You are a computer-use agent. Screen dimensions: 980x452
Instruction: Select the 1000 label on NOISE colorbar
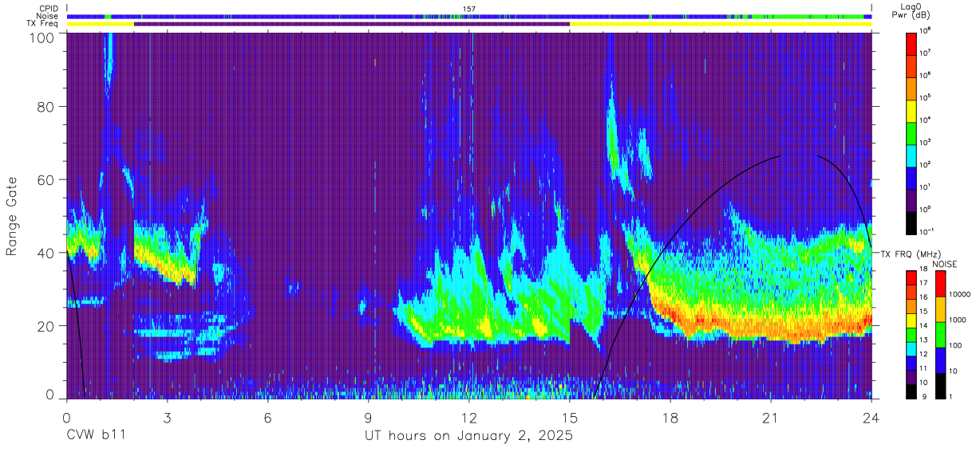(x=958, y=321)
